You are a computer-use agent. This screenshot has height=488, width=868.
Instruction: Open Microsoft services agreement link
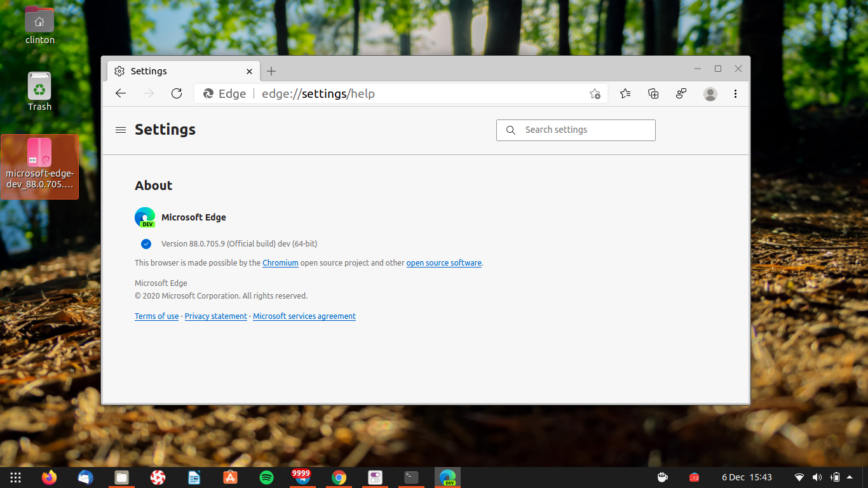[304, 316]
